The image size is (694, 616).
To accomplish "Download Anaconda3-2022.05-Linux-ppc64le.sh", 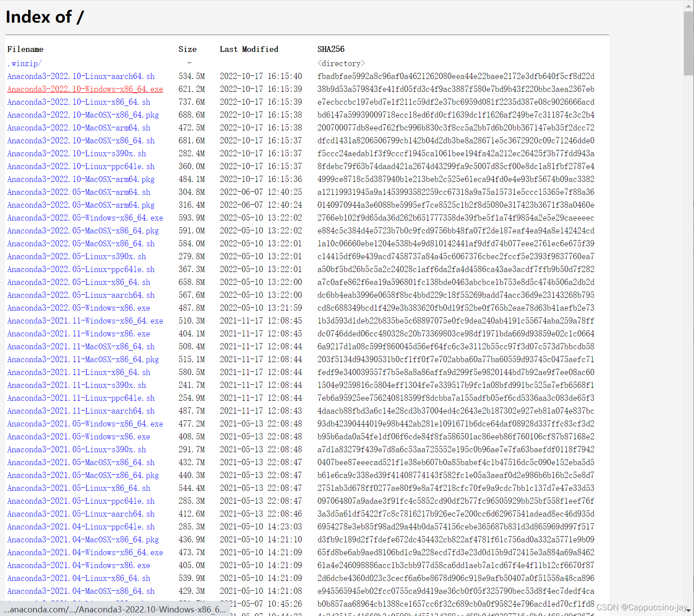I will coord(81,269).
